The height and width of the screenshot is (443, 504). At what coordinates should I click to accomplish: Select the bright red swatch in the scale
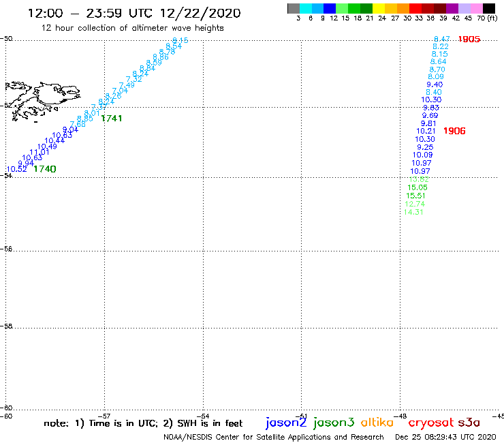tap(415, 8)
